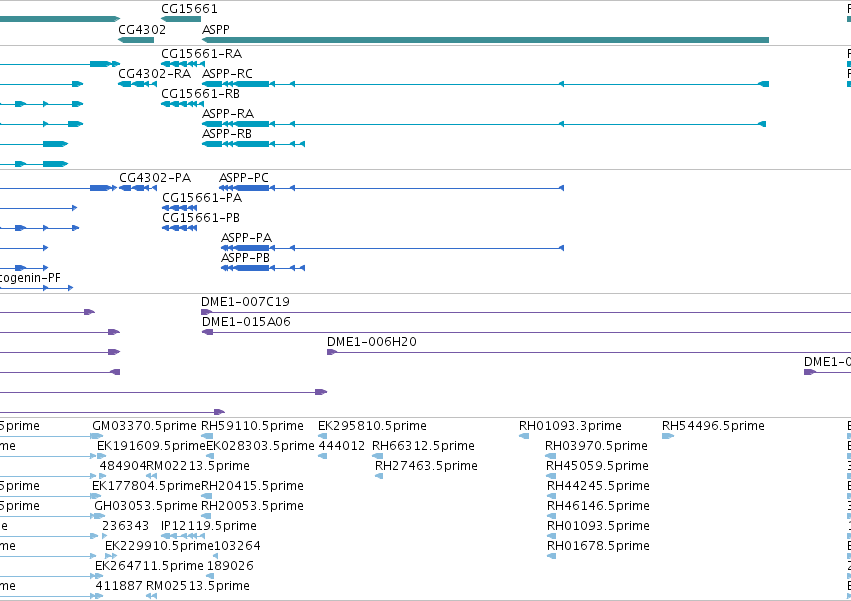
Task: Select the RH01678.5prime EST label
Action: [x=599, y=546]
